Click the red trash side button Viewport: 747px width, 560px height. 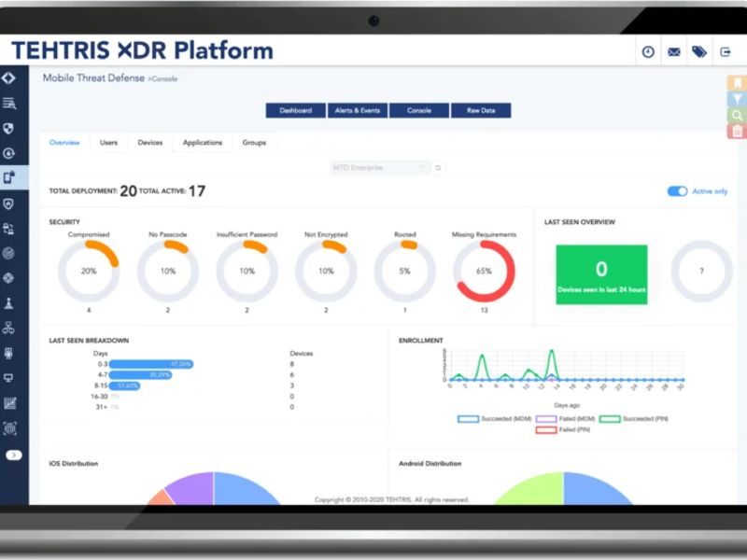pos(737,131)
